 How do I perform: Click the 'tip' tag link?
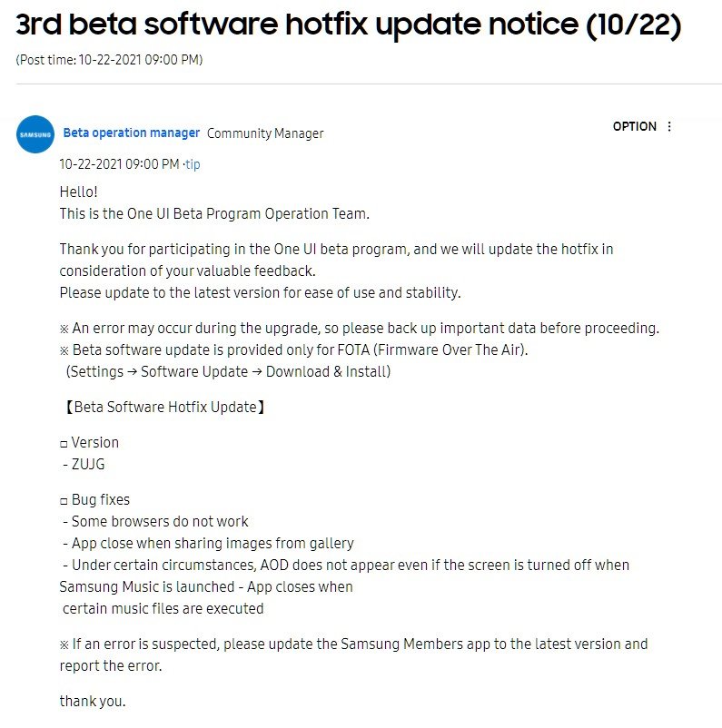click(x=193, y=164)
